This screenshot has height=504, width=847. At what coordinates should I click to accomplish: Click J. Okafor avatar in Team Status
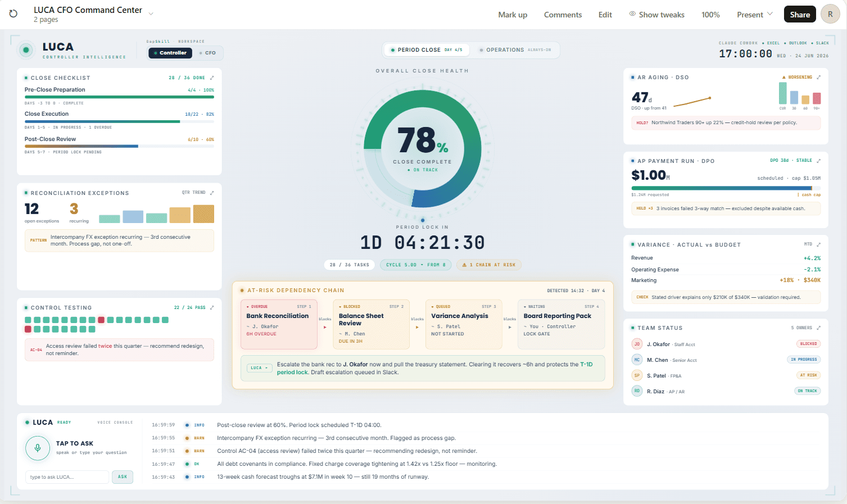pyautogui.click(x=637, y=344)
